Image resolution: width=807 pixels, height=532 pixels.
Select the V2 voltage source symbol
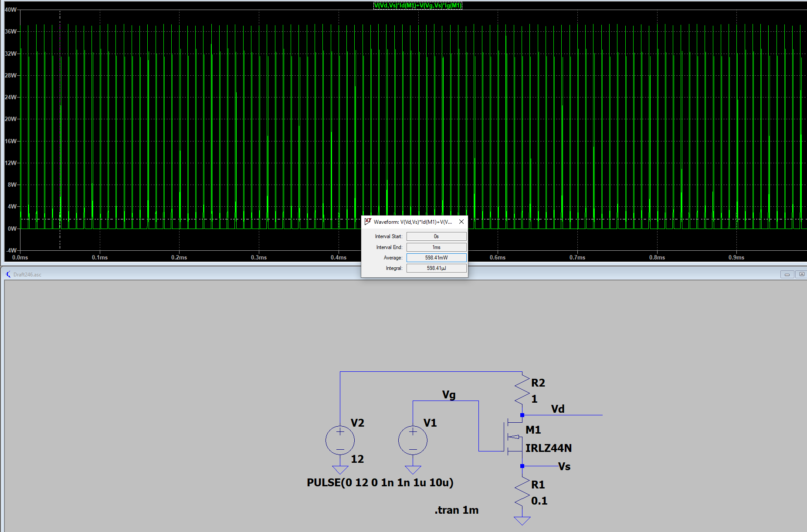click(x=340, y=440)
